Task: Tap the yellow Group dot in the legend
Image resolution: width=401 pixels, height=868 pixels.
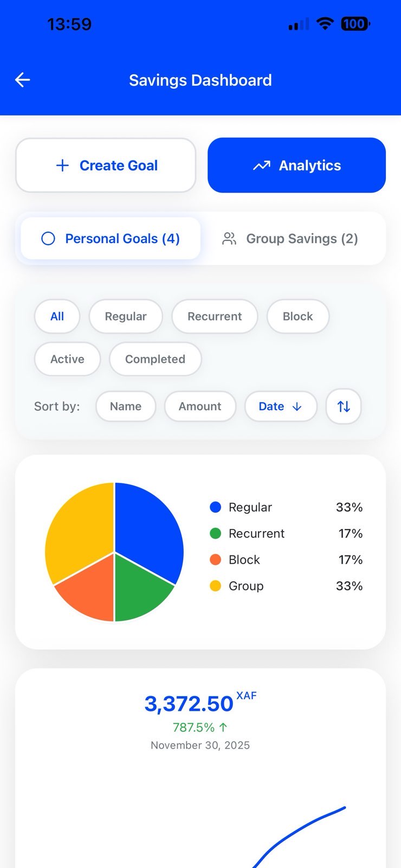Action: tap(215, 586)
